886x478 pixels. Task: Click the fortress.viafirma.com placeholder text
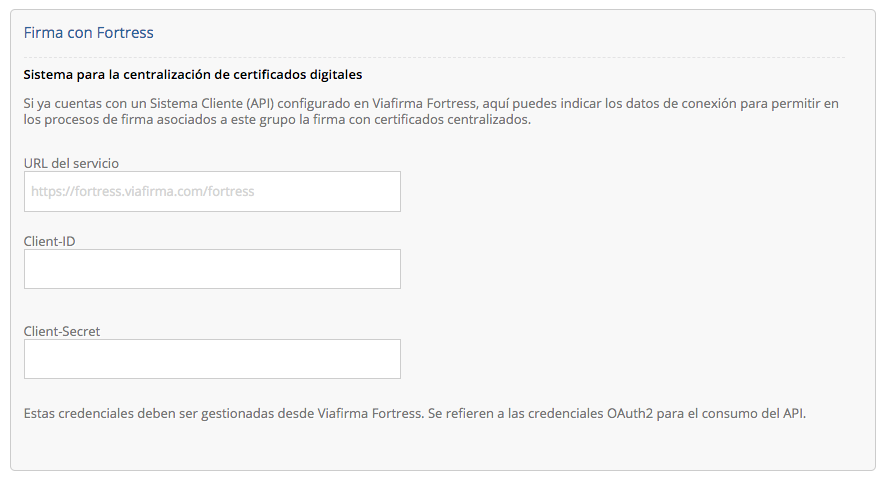(x=142, y=192)
